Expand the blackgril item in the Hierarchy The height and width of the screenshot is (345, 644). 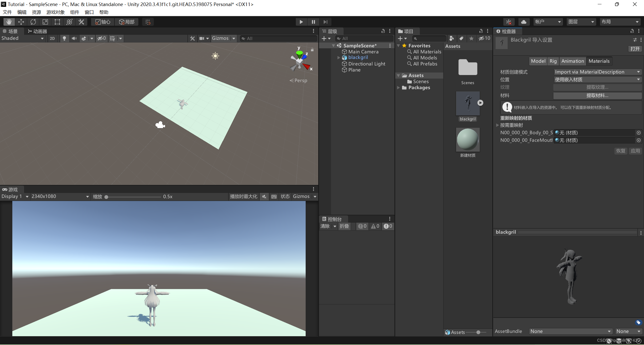pyautogui.click(x=339, y=57)
